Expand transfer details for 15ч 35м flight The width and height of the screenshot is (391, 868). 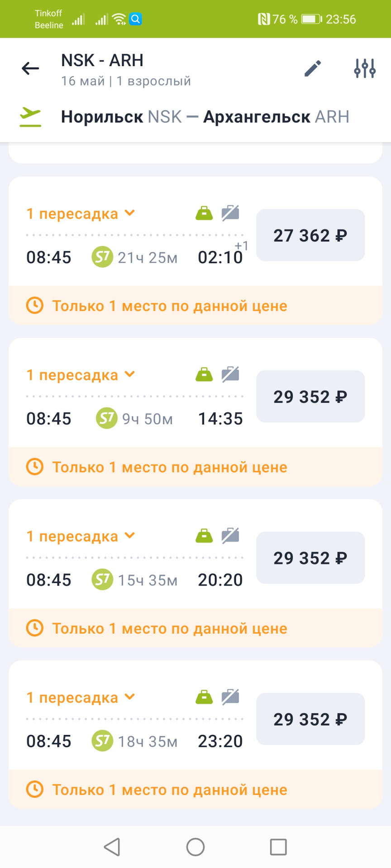coord(81,536)
